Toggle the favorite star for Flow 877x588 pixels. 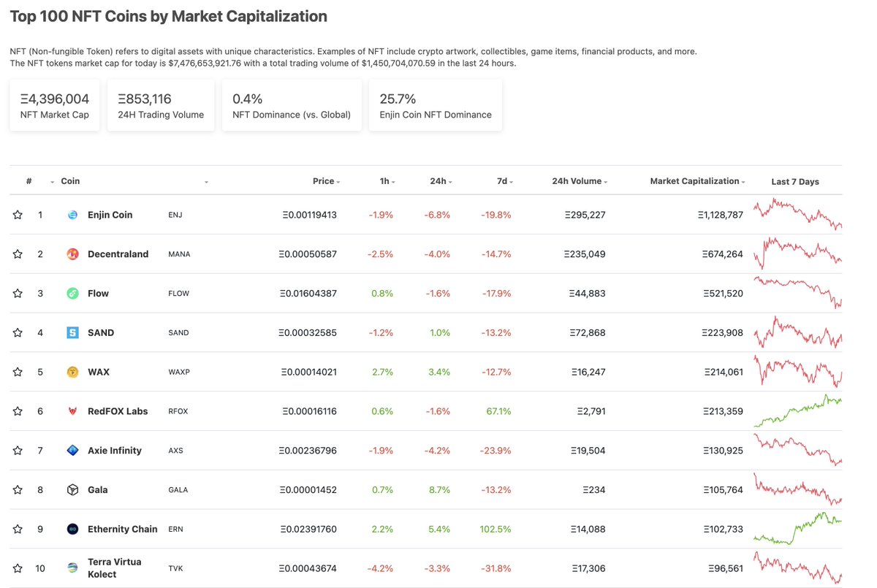(18, 294)
